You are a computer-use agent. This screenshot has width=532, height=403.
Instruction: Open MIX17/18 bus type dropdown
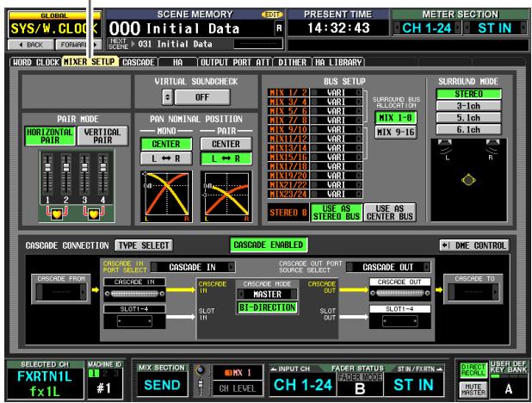click(x=337, y=166)
